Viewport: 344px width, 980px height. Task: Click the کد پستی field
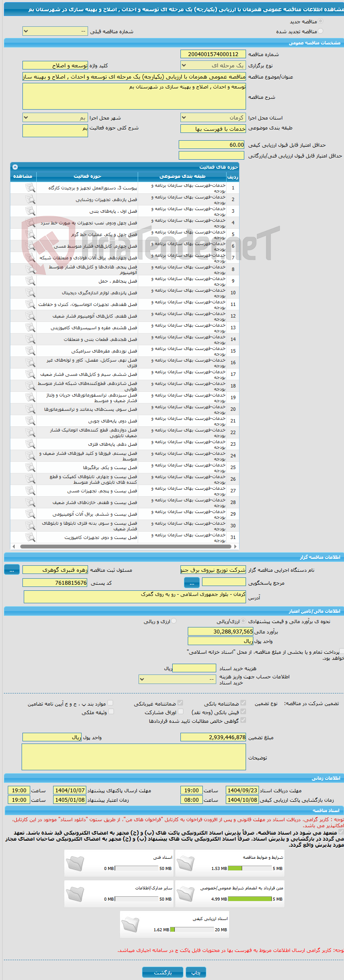(55, 583)
